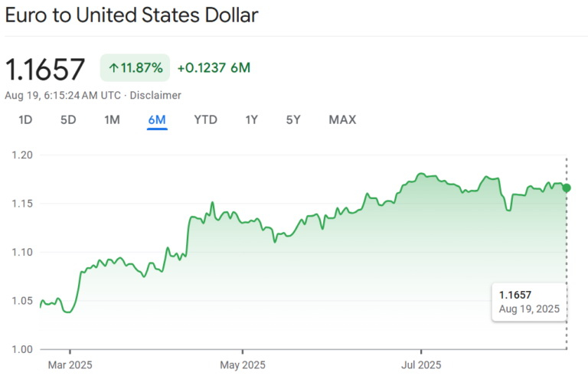Open the 1Y time range
588x379 pixels.
(x=251, y=119)
